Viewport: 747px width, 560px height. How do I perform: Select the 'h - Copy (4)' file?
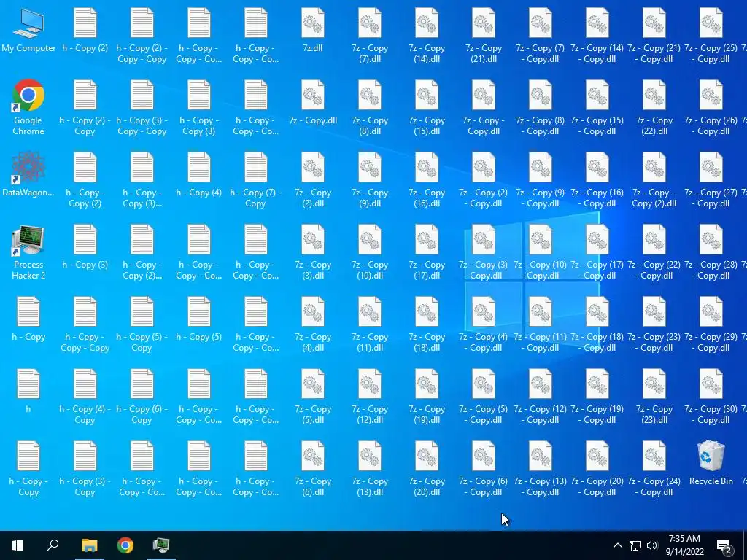point(199,174)
